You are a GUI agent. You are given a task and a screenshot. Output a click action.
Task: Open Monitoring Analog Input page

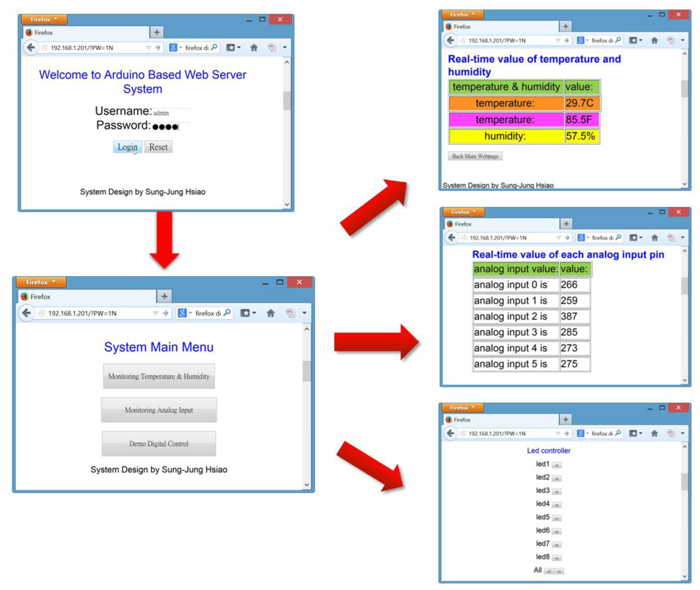tap(159, 410)
